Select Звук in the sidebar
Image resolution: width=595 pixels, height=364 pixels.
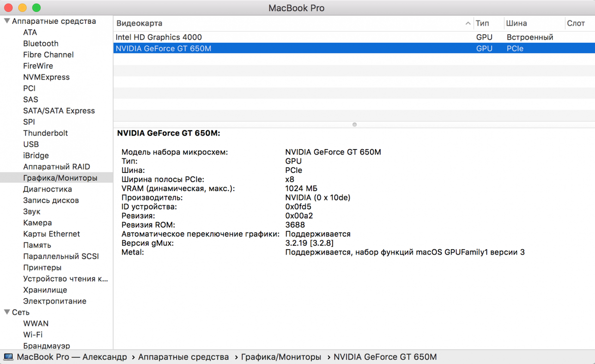(32, 211)
